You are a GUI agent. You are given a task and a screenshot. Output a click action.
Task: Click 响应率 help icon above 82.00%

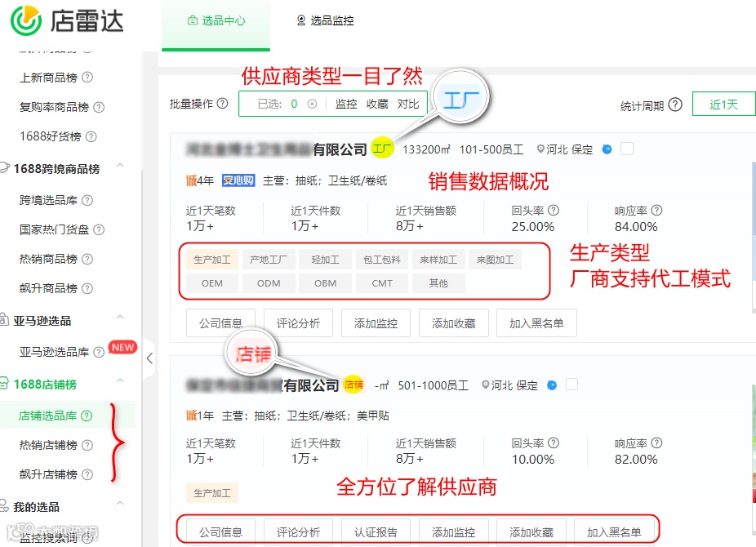pos(656,442)
